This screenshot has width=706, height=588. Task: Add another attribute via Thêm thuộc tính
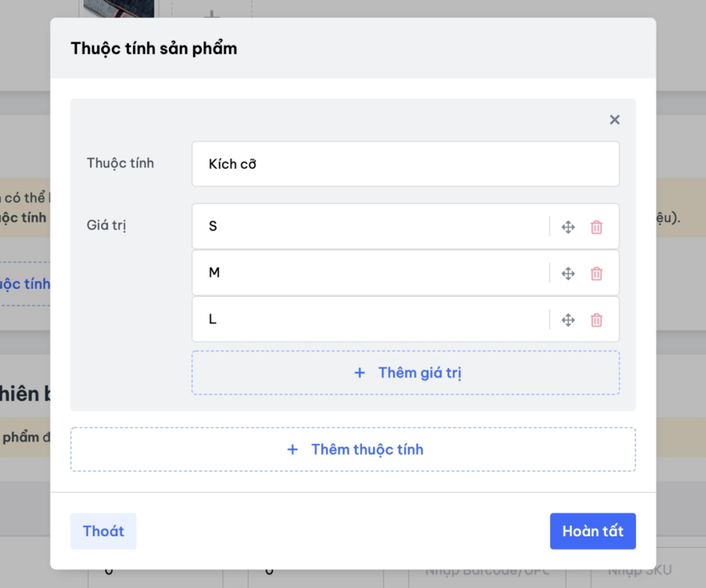pyautogui.click(x=353, y=449)
